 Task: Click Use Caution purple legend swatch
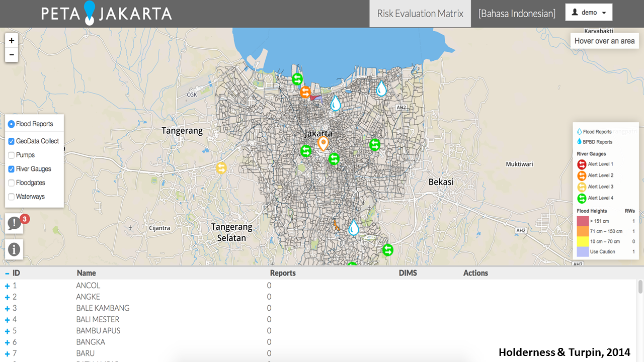click(583, 251)
